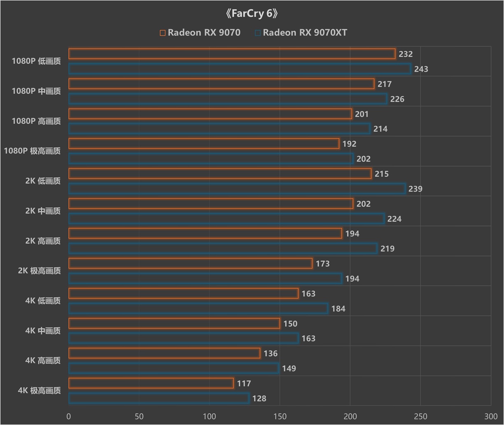Click the 149 data label
504x425 pixels.
289,369
